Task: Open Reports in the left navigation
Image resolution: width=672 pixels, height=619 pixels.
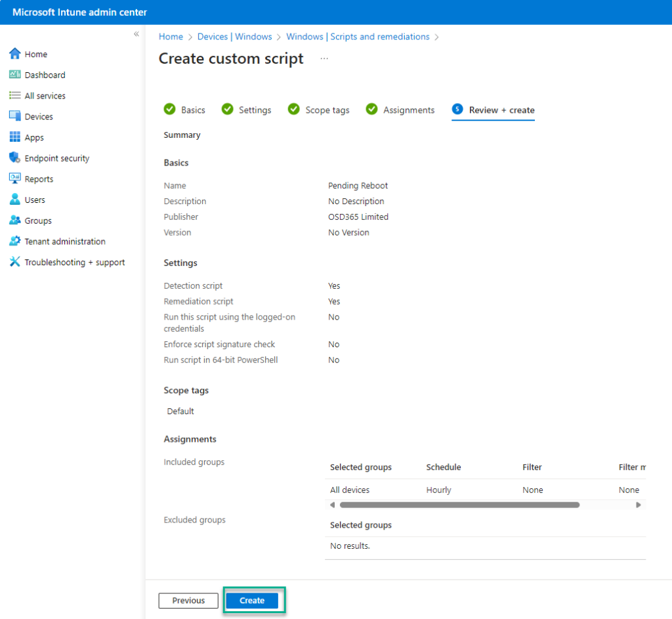Action: pos(39,179)
